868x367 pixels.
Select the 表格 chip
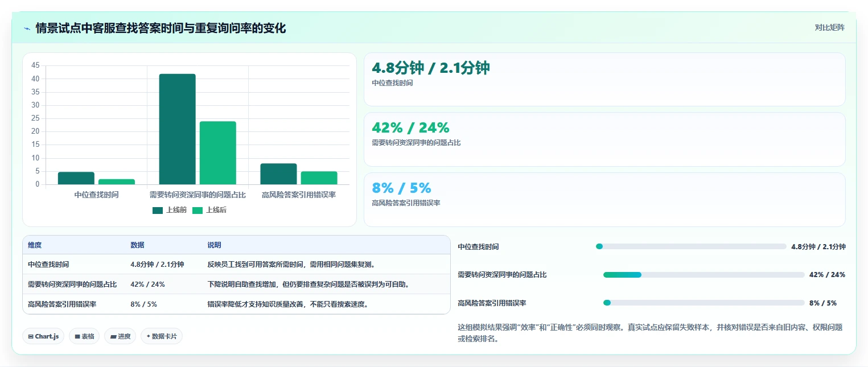pos(84,336)
